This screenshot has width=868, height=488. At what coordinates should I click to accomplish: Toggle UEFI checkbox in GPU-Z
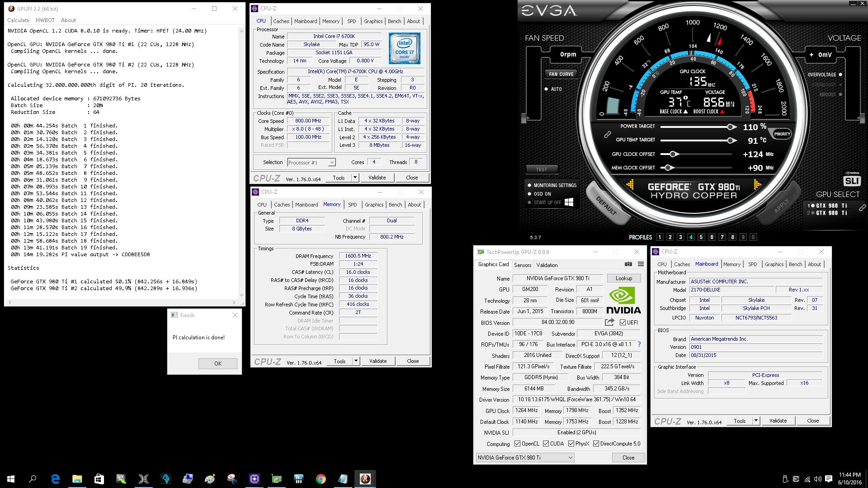623,323
